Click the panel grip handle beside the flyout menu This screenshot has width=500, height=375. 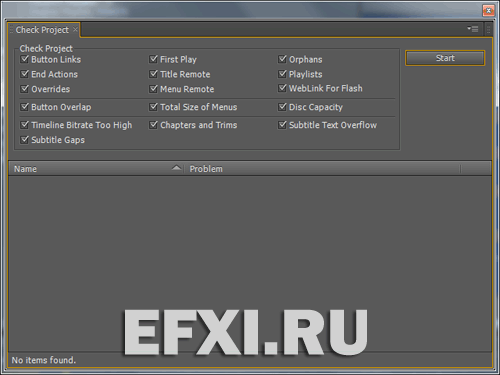pyautogui.click(x=488, y=29)
